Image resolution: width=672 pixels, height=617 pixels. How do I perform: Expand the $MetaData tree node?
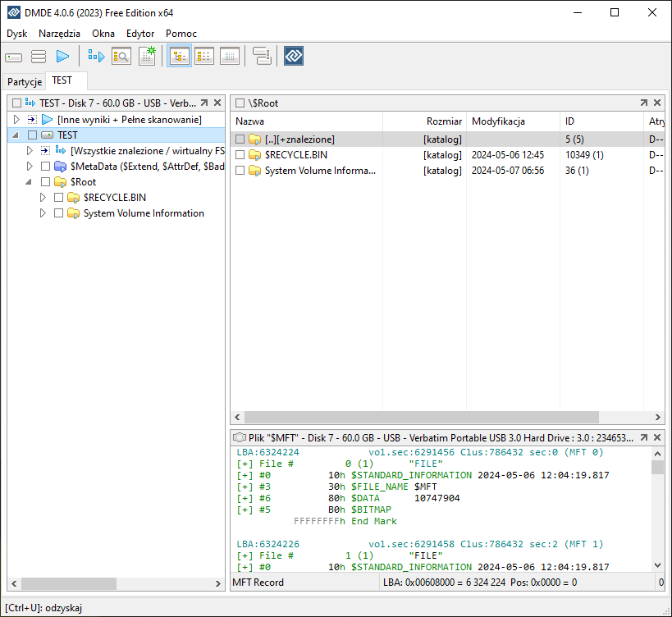pyautogui.click(x=30, y=167)
